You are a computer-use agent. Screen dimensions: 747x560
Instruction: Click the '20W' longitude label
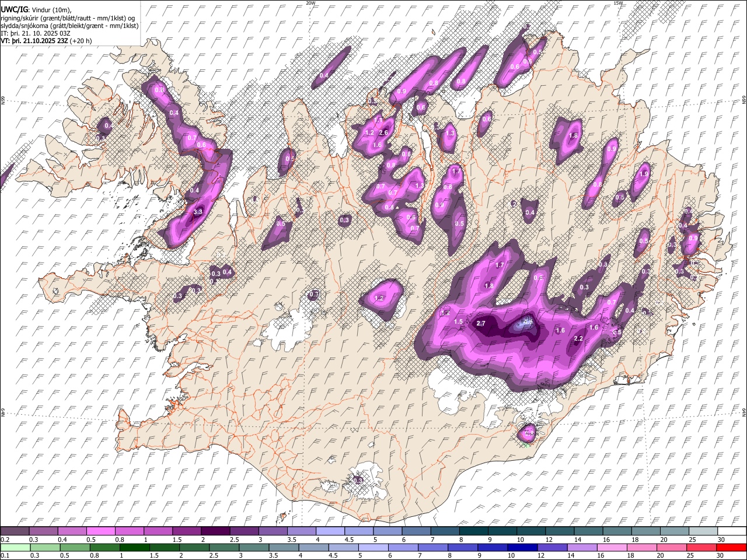[311, 3]
